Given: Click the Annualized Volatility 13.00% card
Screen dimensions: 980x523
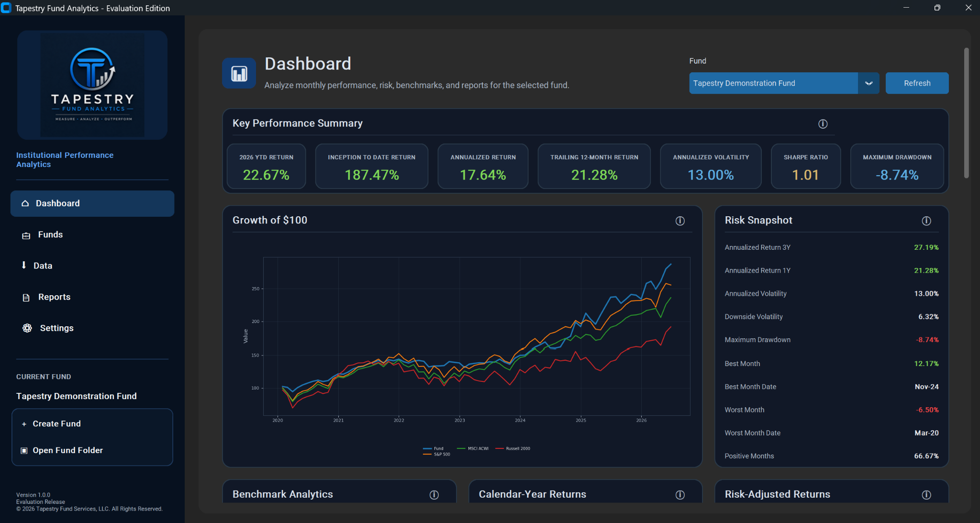Looking at the screenshot, I should coord(711,166).
